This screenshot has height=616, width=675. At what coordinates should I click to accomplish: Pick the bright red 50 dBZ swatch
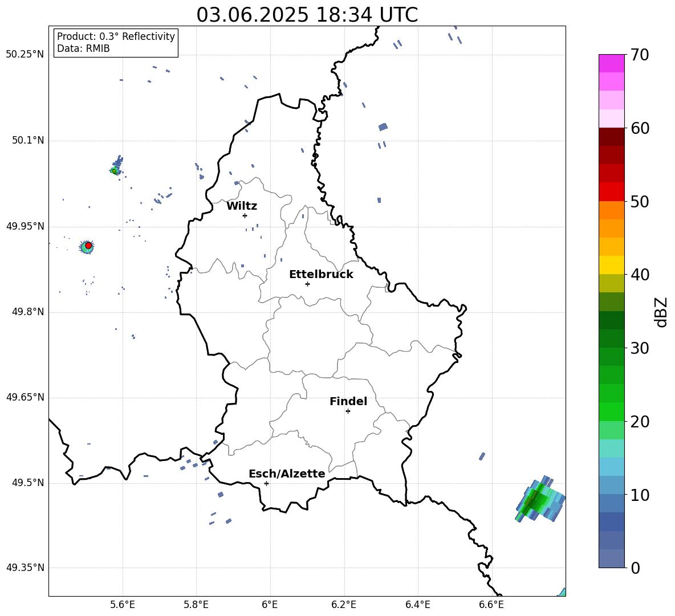tap(612, 192)
